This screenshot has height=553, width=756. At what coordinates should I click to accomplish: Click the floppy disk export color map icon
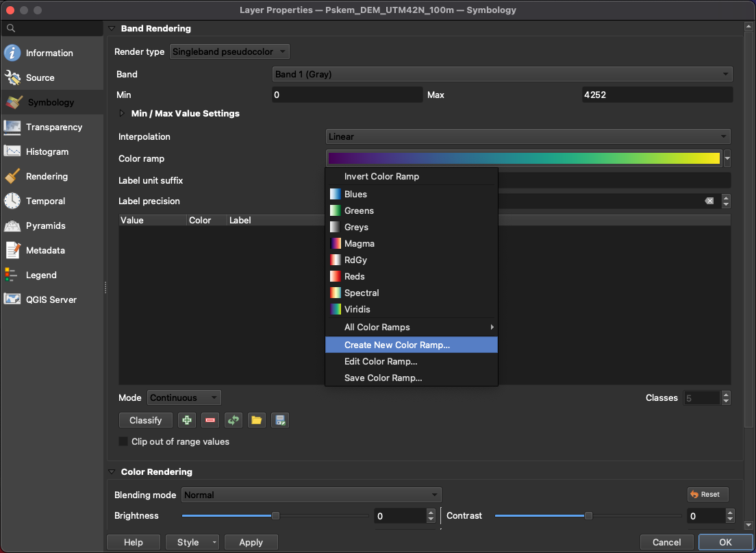(279, 420)
